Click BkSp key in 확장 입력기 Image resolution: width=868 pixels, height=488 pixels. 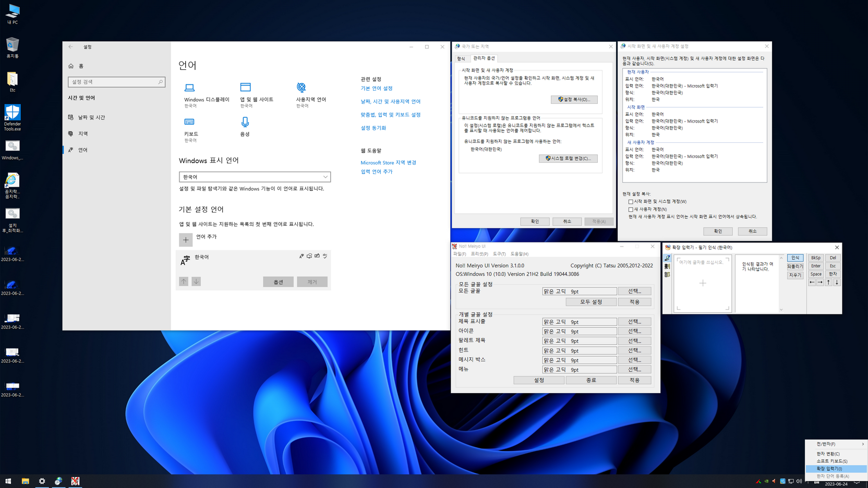click(816, 258)
